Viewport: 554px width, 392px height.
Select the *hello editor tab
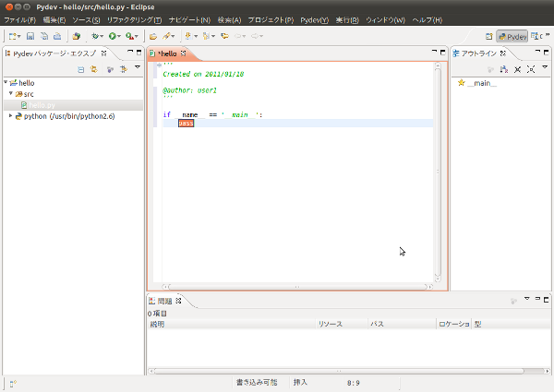pos(167,53)
